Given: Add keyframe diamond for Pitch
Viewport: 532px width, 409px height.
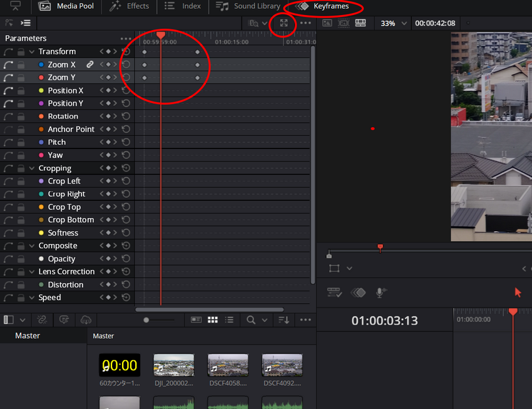Looking at the screenshot, I should click(108, 142).
